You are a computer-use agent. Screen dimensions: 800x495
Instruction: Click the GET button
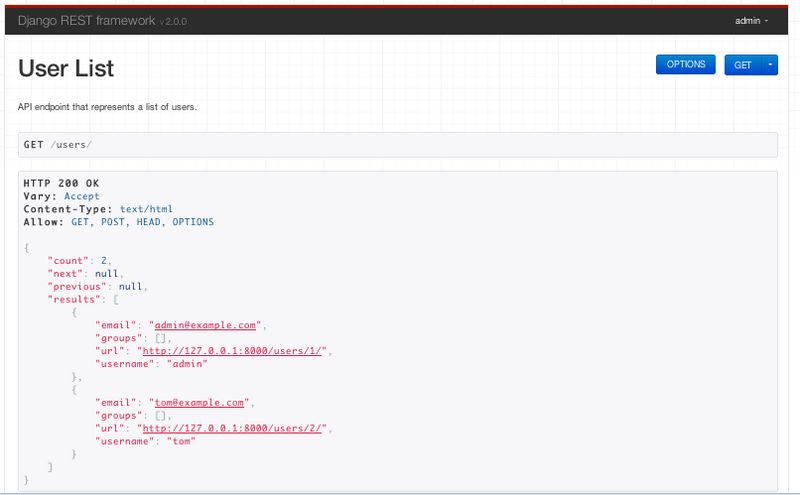coord(743,65)
